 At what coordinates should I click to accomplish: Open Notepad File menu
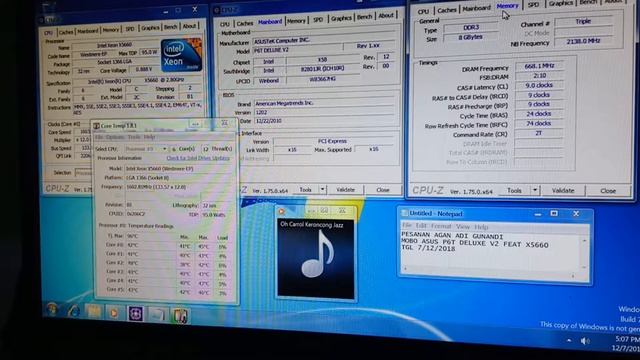coord(407,225)
